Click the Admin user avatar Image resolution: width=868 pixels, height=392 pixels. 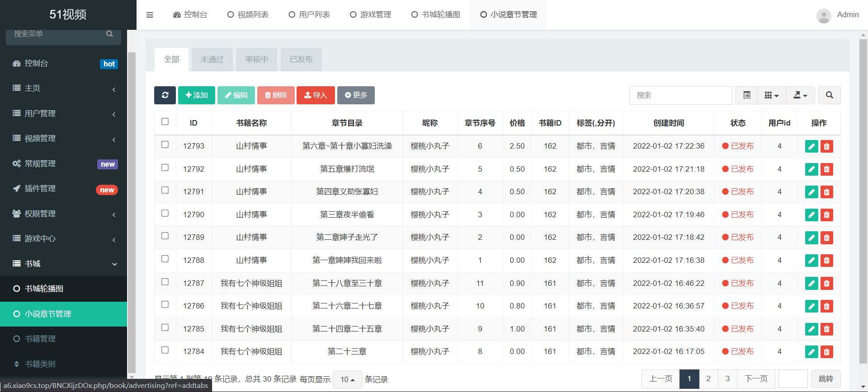pyautogui.click(x=824, y=16)
